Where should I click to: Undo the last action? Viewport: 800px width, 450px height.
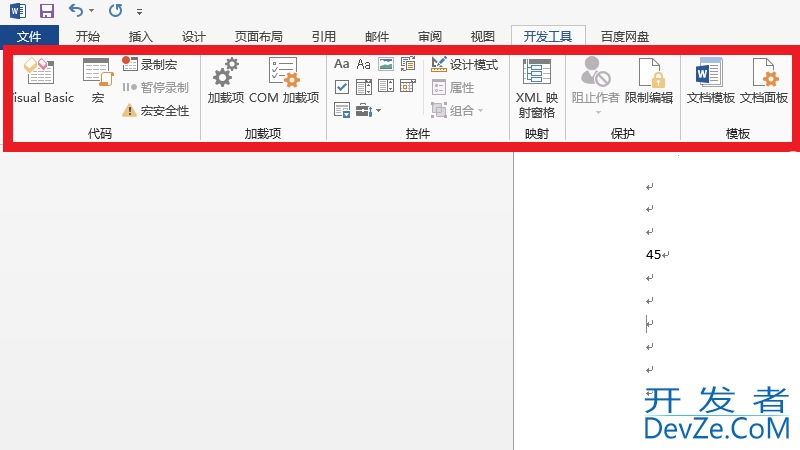76,10
